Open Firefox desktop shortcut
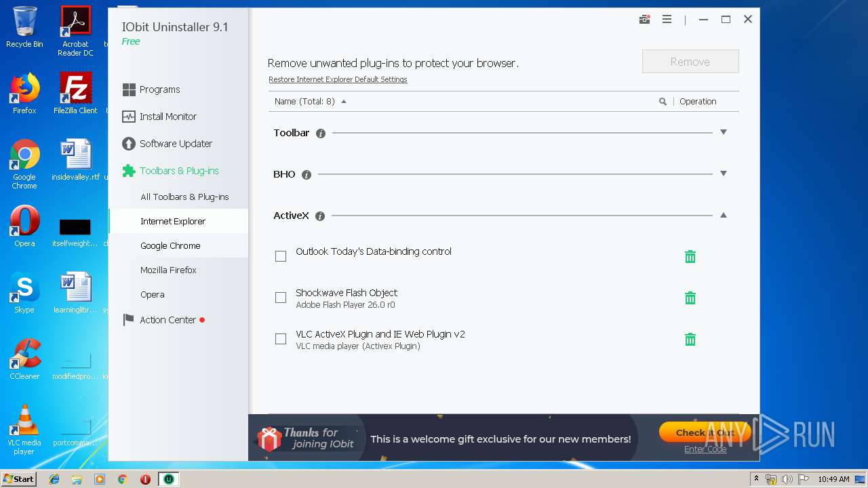This screenshot has width=868, height=488. click(24, 94)
